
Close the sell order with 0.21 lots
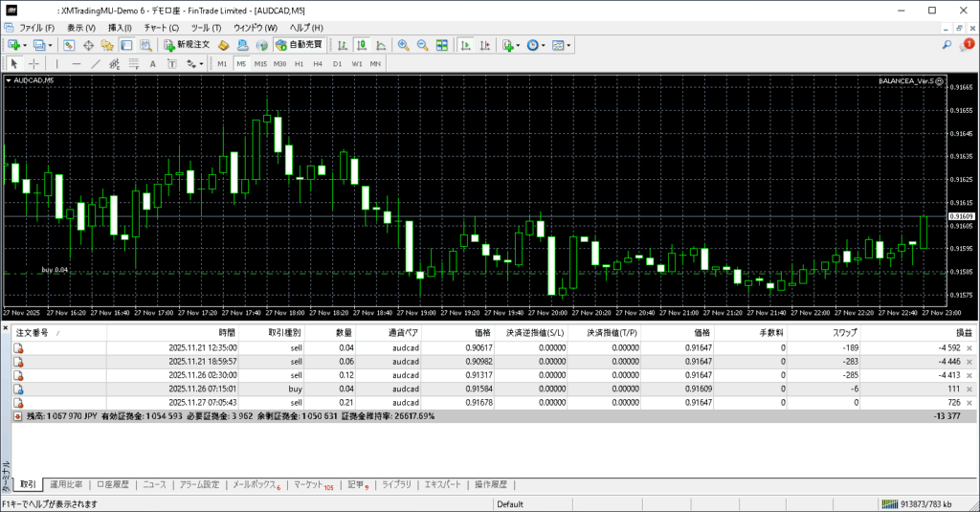pyautogui.click(x=969, y=403)
